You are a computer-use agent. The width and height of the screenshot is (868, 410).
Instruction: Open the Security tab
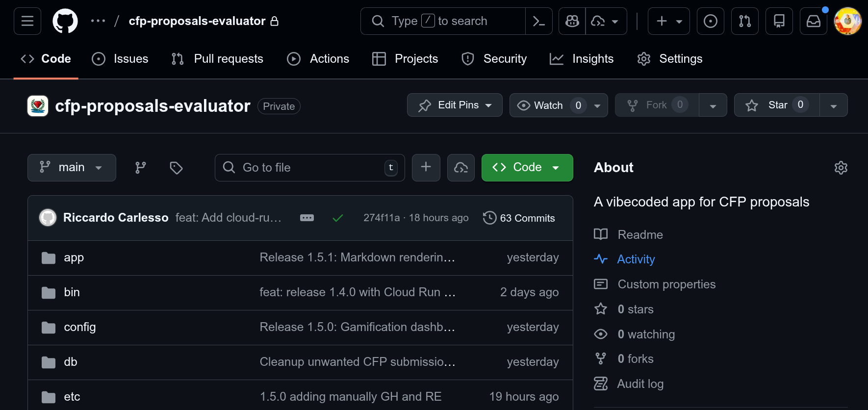click(x=494, y=59)
